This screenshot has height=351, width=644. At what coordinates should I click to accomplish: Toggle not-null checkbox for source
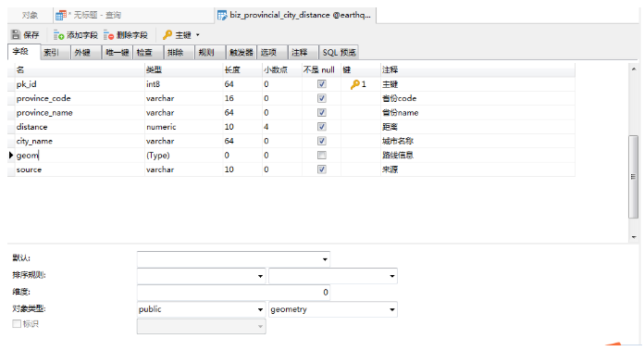(322, 169)
